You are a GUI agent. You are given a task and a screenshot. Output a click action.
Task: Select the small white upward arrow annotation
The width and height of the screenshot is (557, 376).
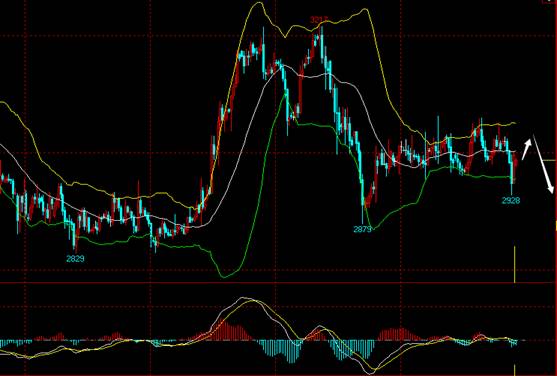point(526,149)
